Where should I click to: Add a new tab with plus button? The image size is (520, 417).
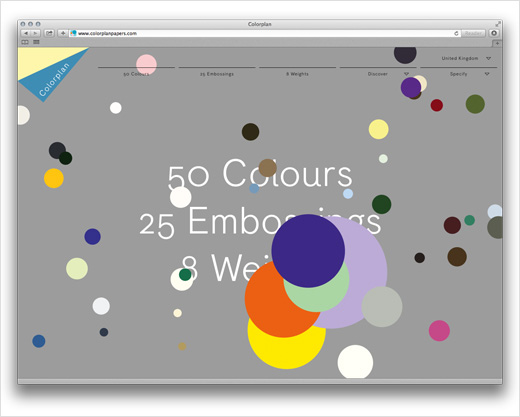497,43
